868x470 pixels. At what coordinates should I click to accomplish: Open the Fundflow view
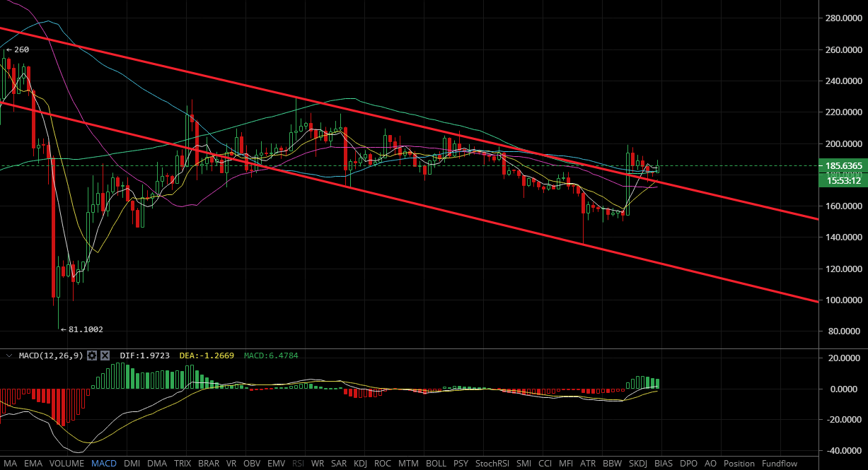[x=779, y=464]
